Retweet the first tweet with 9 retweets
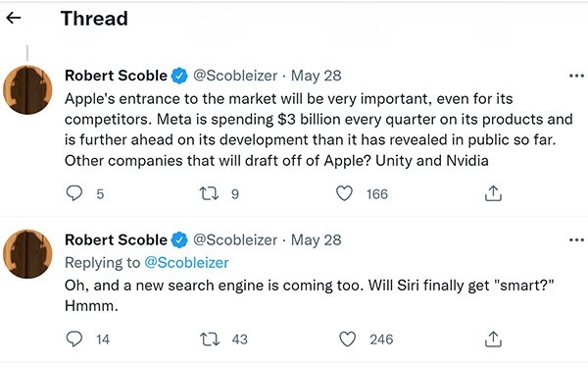 pos(209,193)
